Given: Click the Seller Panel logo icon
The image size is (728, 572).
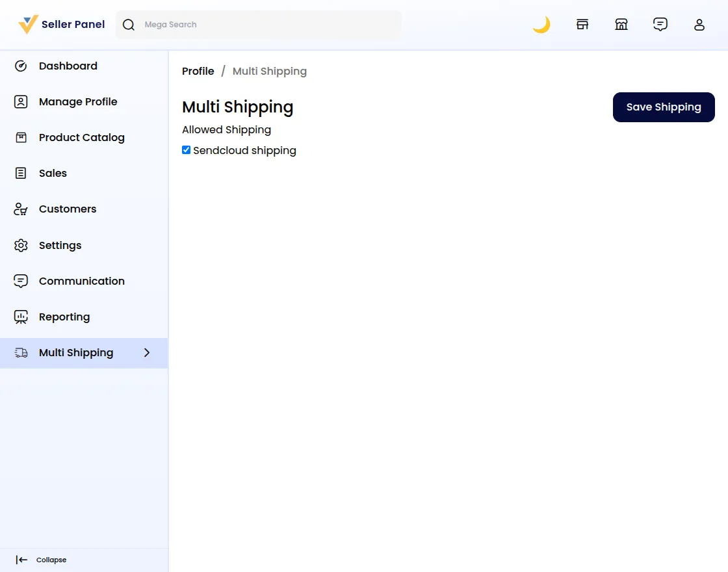Looking at the screenshot, I should pyautogui.click(x=28, y=24).
